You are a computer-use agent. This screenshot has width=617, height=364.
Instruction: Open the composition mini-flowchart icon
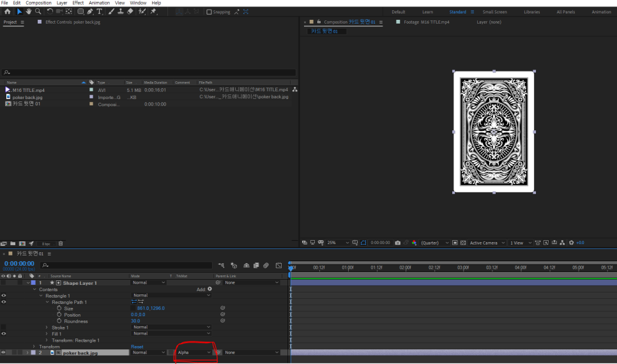coord(222,266)
